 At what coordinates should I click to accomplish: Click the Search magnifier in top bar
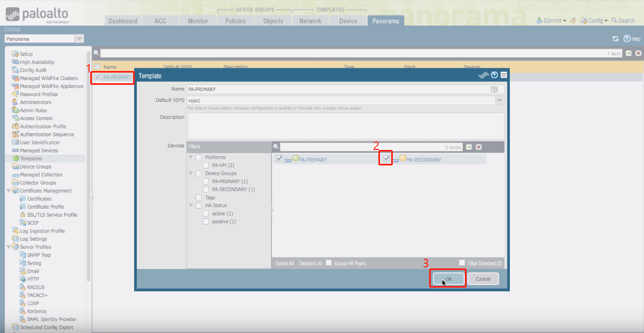coord(615,20)
